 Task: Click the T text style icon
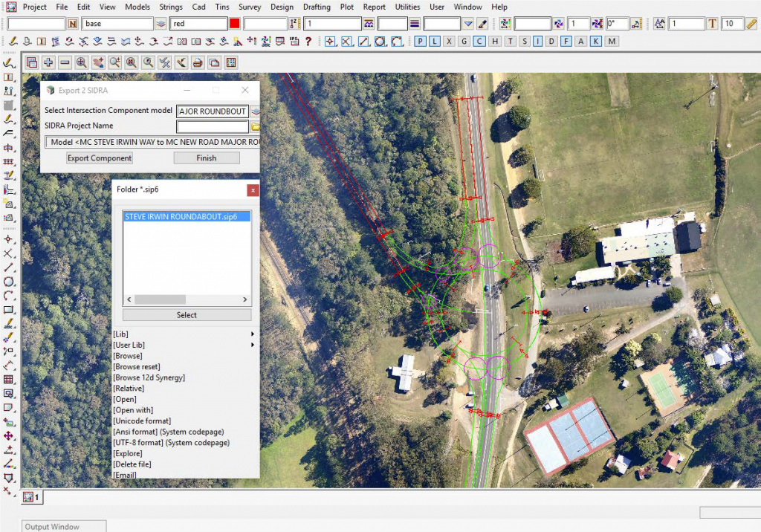[713, 24]
